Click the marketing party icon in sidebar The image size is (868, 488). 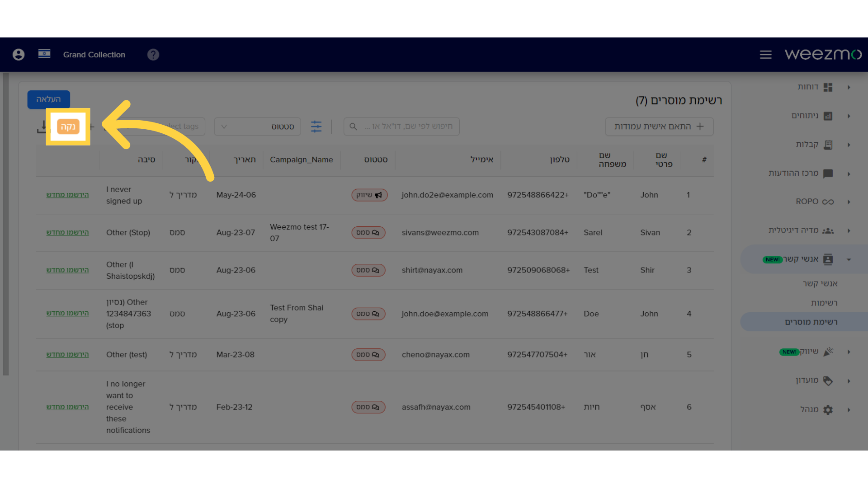pyautogui.click(x=828, y=352)
